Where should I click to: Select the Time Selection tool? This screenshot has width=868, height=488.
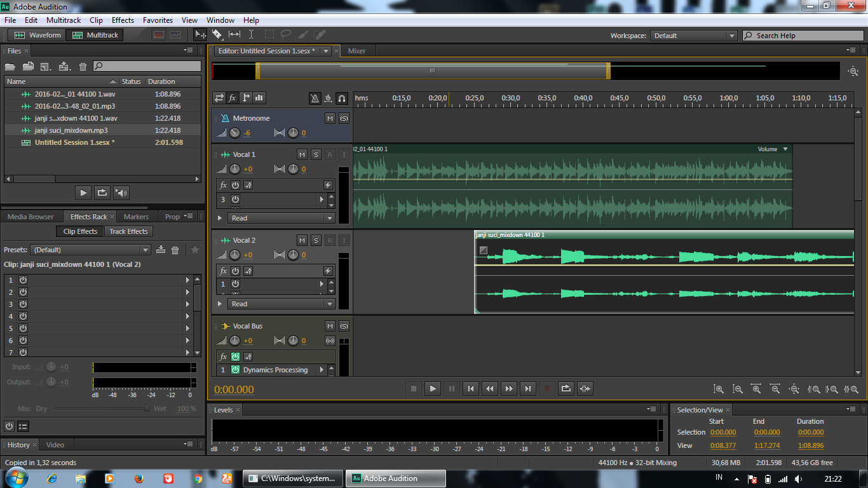[252, 35]
